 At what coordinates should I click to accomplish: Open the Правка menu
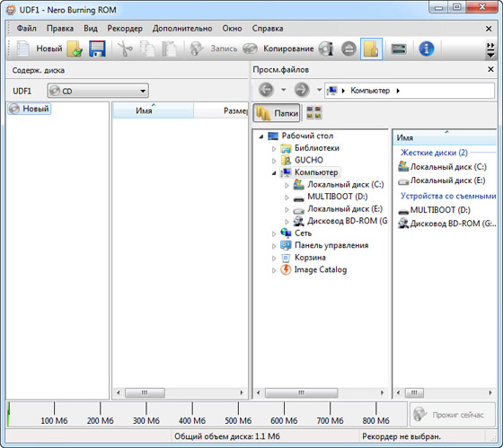click(x=60, y=29)
